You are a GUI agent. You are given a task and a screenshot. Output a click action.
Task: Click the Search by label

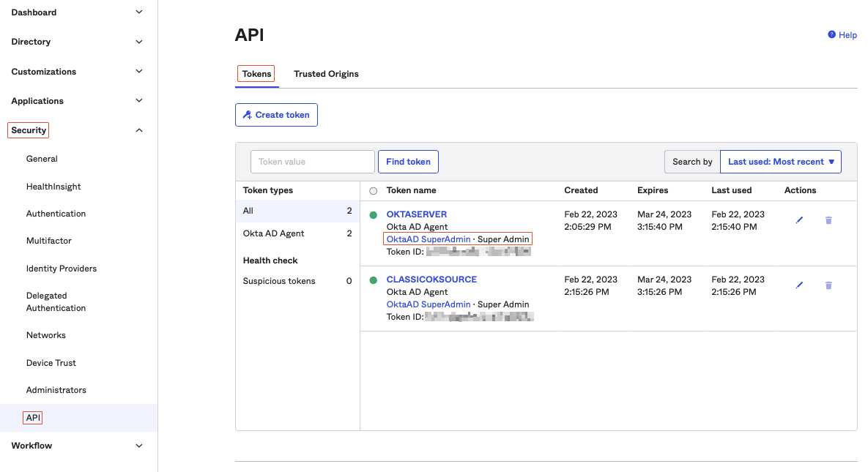(x=692, y=162)
